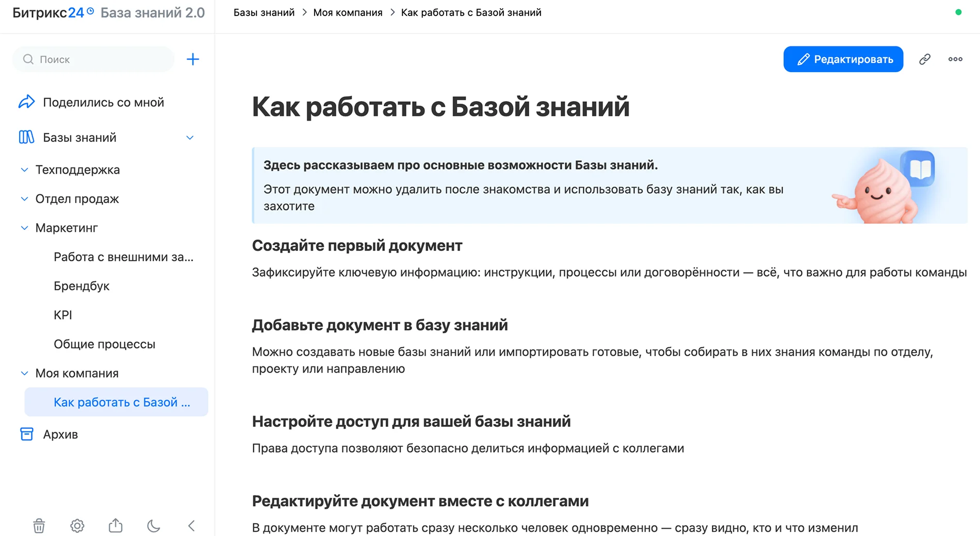Click the Редактировать button
The width and height of the screenshot is (980, 536).
(x=843, y=59)
